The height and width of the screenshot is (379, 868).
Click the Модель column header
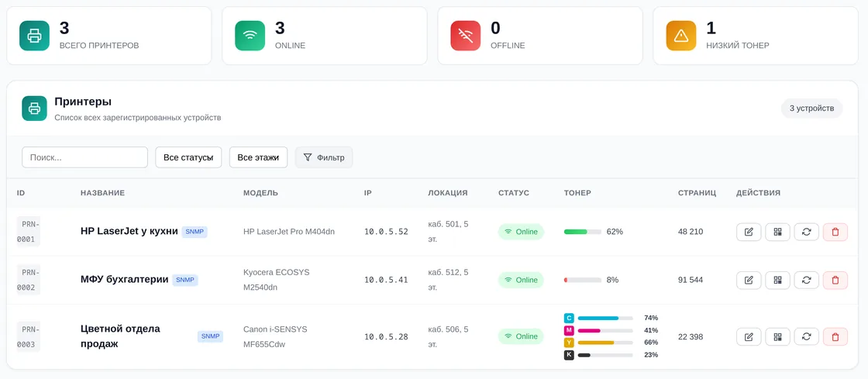pos(260,193)
